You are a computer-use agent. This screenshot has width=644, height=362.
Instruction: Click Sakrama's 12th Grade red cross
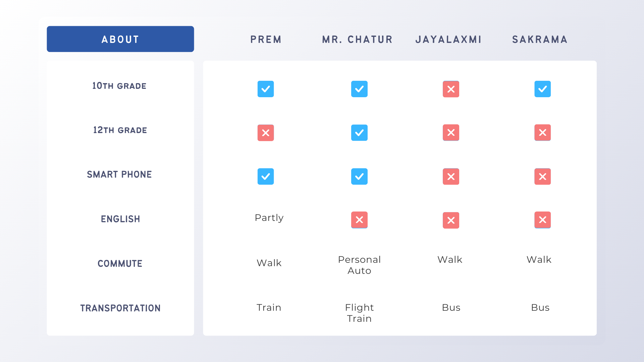[x=542, y=132]
